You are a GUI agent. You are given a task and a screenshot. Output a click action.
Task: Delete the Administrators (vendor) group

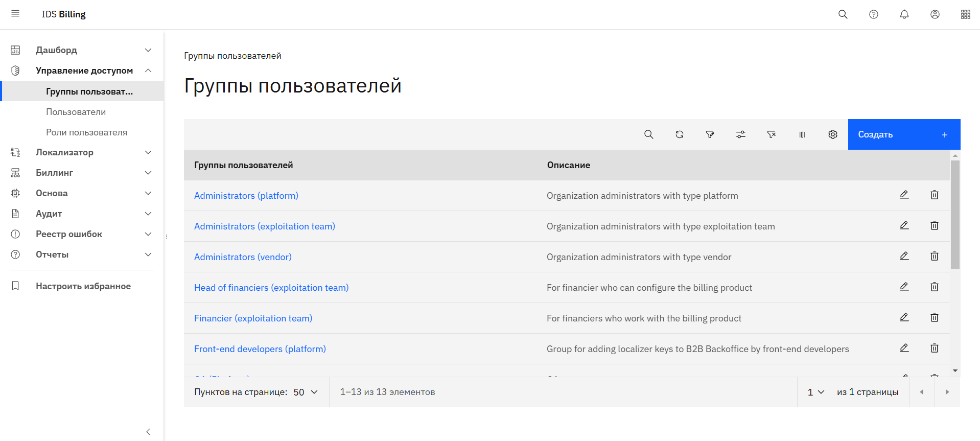pos(934,256)
